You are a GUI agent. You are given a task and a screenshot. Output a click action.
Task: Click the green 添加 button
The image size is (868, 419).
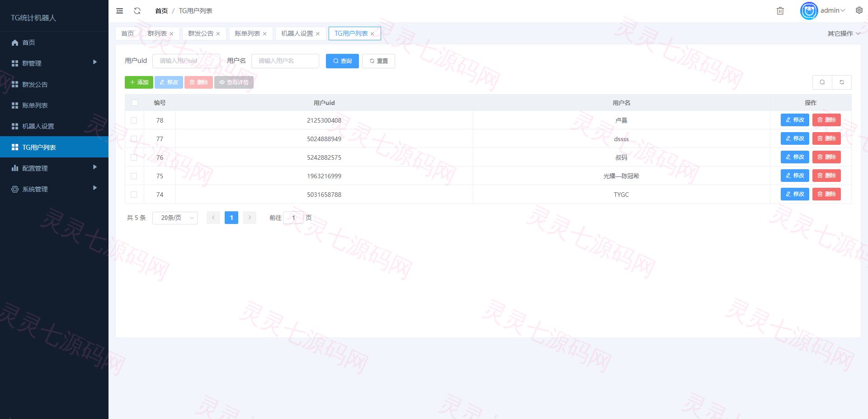(139, 82)
